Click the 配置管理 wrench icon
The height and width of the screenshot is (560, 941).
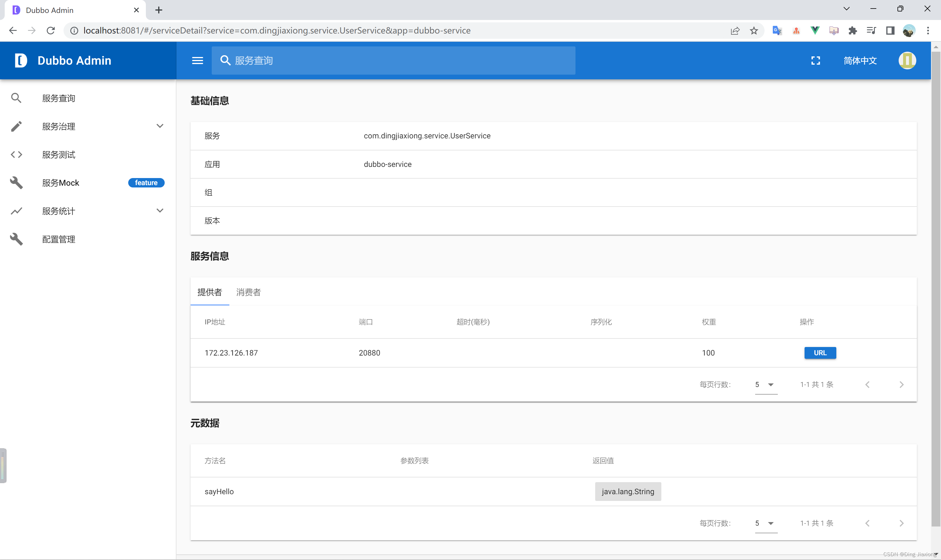coord(16,239)
